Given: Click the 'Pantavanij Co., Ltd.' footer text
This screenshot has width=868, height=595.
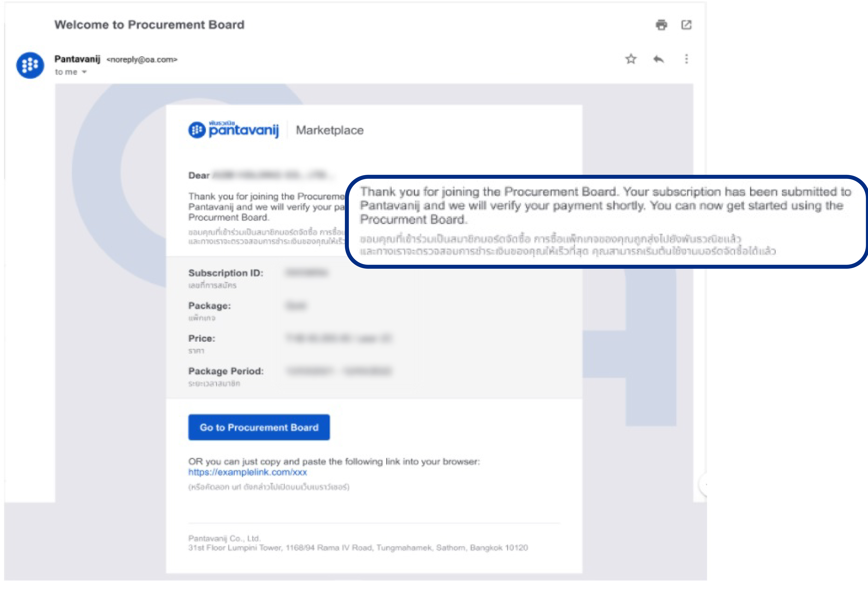Looking at the screenshot, I should [225, 538].
